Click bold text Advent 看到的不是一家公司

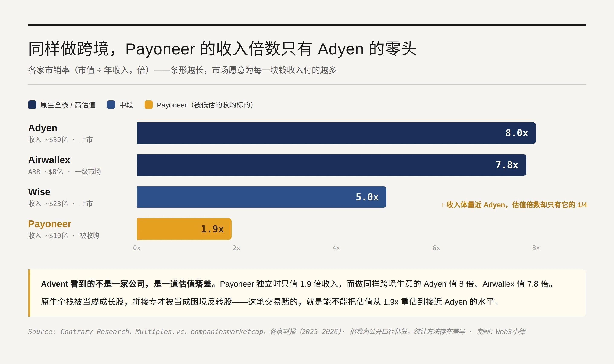coord(129,284)
